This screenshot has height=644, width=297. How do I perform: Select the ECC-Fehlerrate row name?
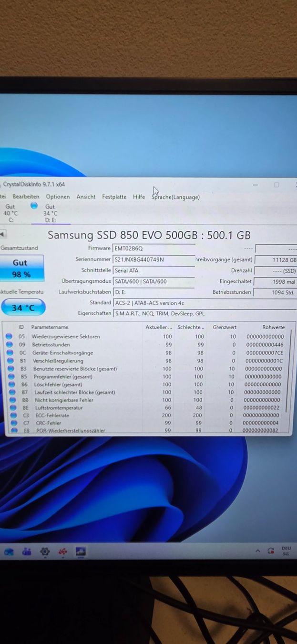[52, 415]
